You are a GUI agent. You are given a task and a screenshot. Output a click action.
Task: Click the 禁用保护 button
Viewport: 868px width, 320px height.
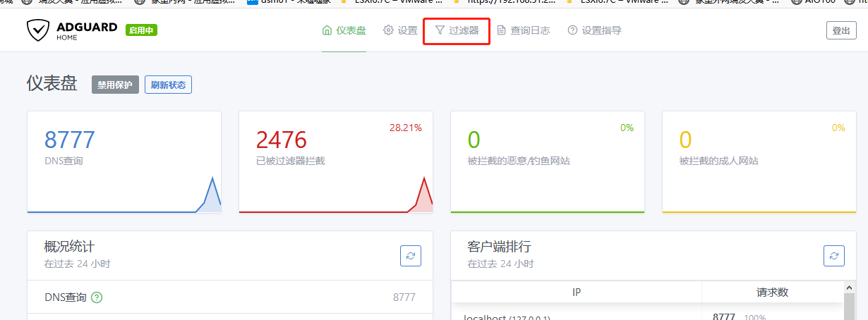[x=115, y=85]
